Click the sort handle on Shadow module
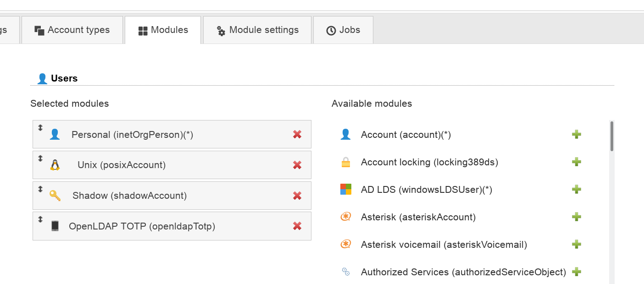This screenshot has width=644, height=284. [40, 189]
